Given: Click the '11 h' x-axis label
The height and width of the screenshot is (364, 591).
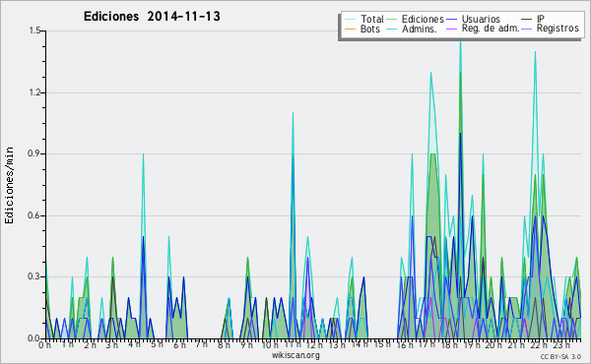Looking at the screenshot, I should tap(293, 344).
